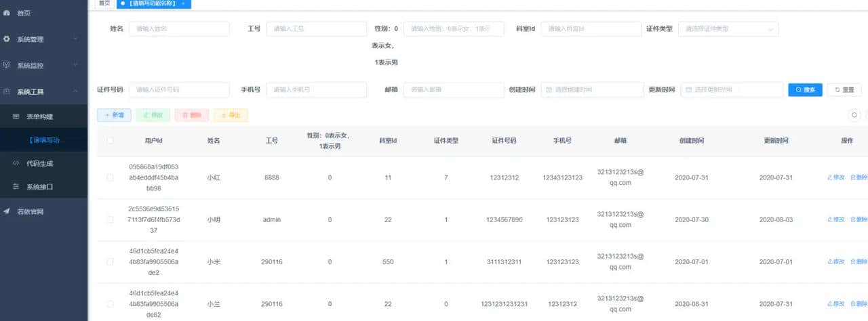Click cell 1231231231231 in 小兰 row
868x321 pixels.
pyautogui.click(x=504, y=304)
